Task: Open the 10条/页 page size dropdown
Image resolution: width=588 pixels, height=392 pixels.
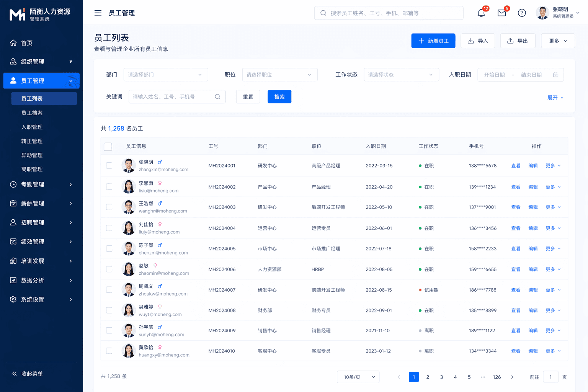Action: coord(358,377)
